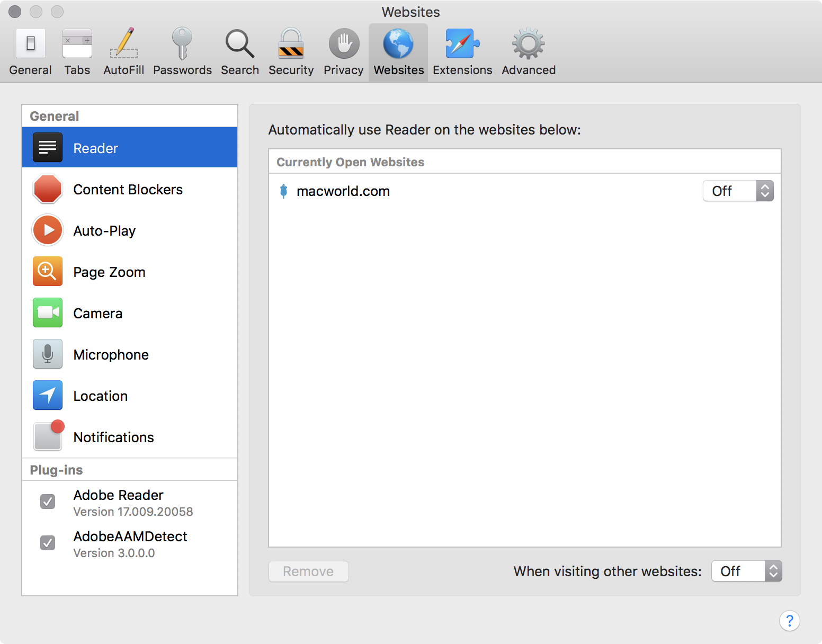Open the Privacy hand icon

[344, 43]
